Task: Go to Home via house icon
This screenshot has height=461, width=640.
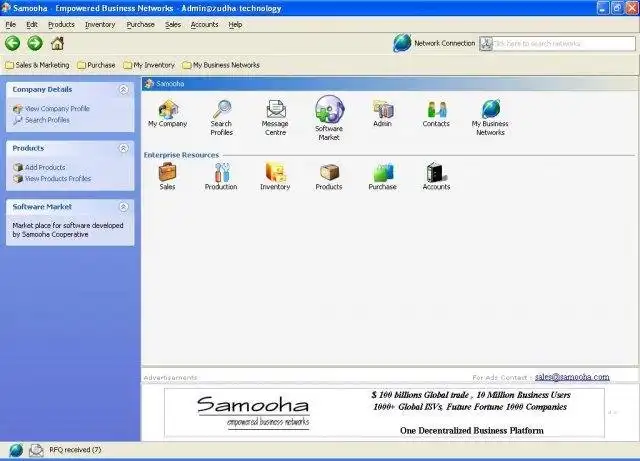Action: pyautogui.click(x=57, y=43)
